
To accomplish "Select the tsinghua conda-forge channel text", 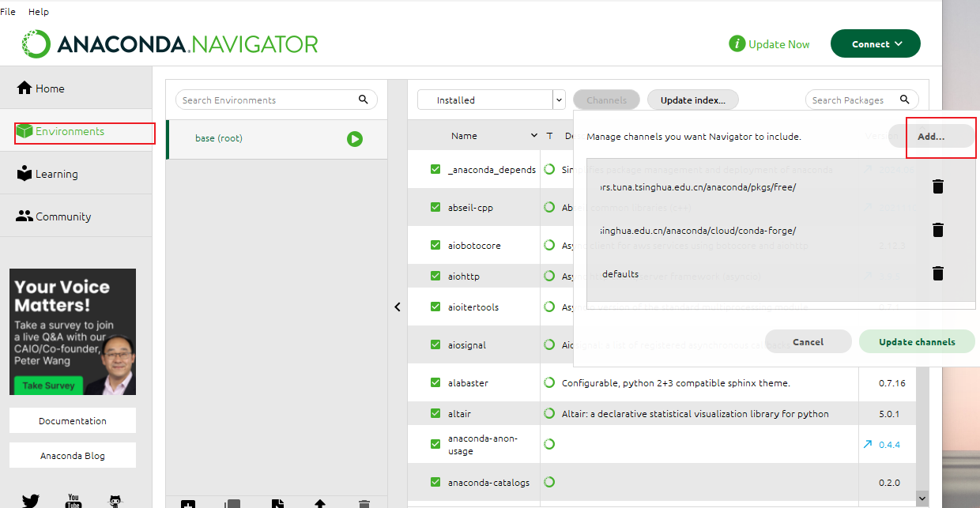I will pyautogui.click(x=697, y=230).
